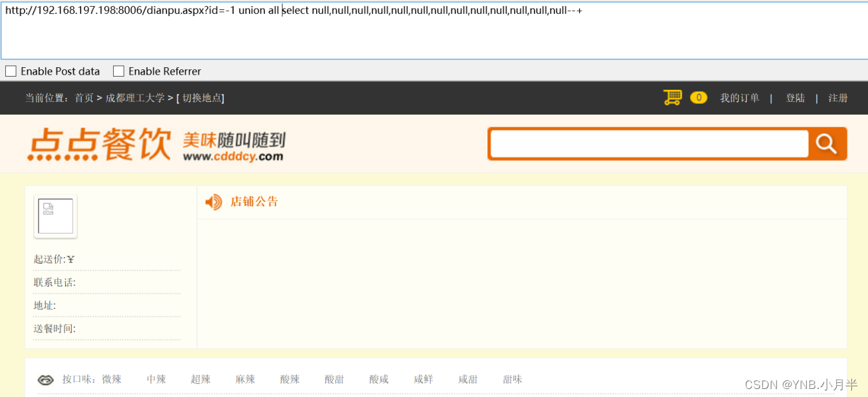Enable Referrer checkbox
The height and width of the screenshot is (397, 868).
click(x=118, y=71)
